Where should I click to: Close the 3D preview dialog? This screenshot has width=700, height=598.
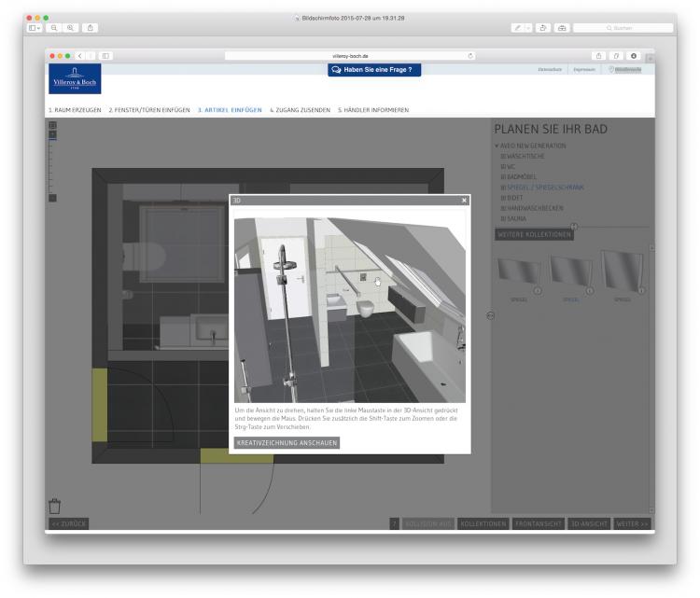point(464,201)
